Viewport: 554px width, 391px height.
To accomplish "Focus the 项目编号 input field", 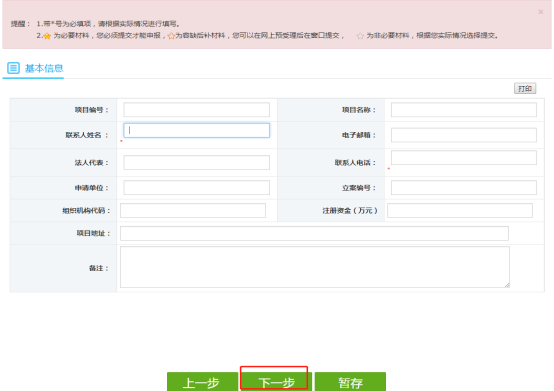I will 196,109.
